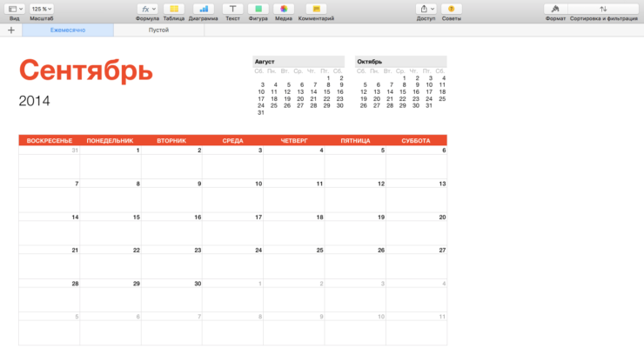Switch to the Пустой sheet tab
Viewport: 644px width, 362px height.
pos(158,30)
